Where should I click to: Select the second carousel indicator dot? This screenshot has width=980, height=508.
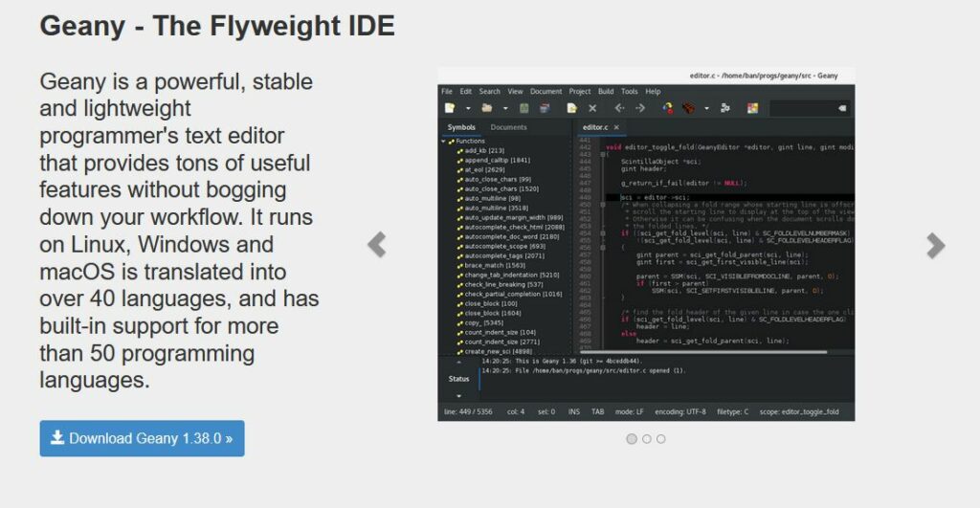click(x=646, y=439)
